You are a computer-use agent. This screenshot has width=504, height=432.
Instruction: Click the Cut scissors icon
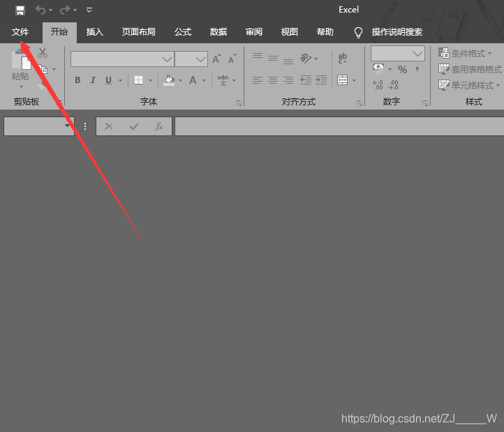43,53
